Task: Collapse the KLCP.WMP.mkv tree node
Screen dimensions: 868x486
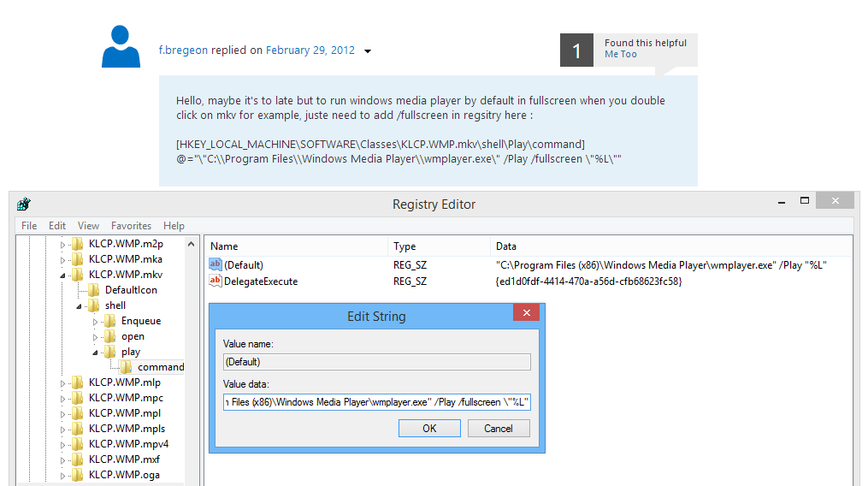Action: [62, 275]
